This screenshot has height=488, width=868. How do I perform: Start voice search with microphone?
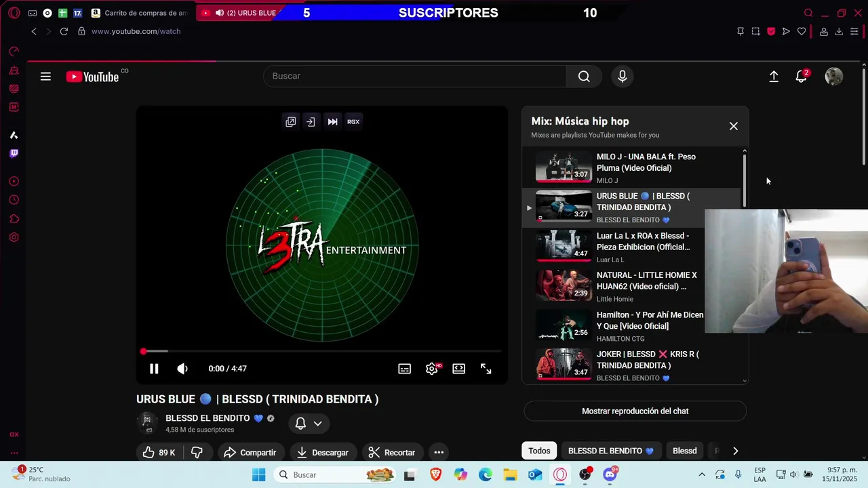[x=622, y=76]
